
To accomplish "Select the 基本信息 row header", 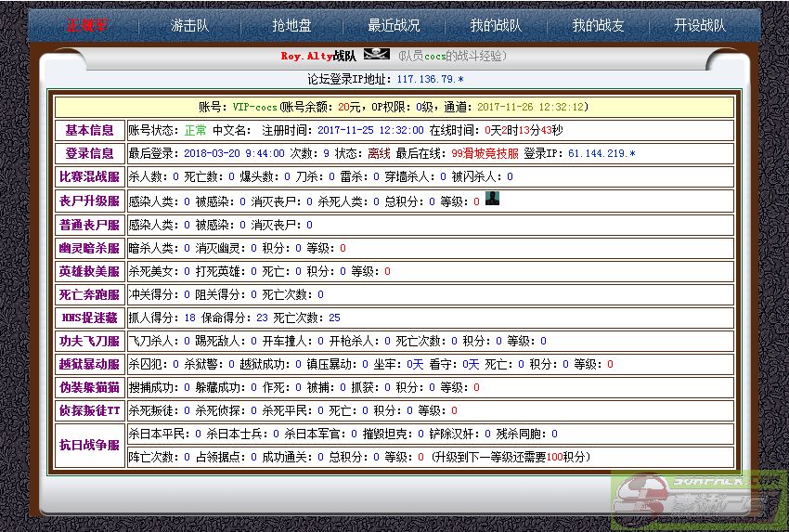I will [x=89, y=130].
